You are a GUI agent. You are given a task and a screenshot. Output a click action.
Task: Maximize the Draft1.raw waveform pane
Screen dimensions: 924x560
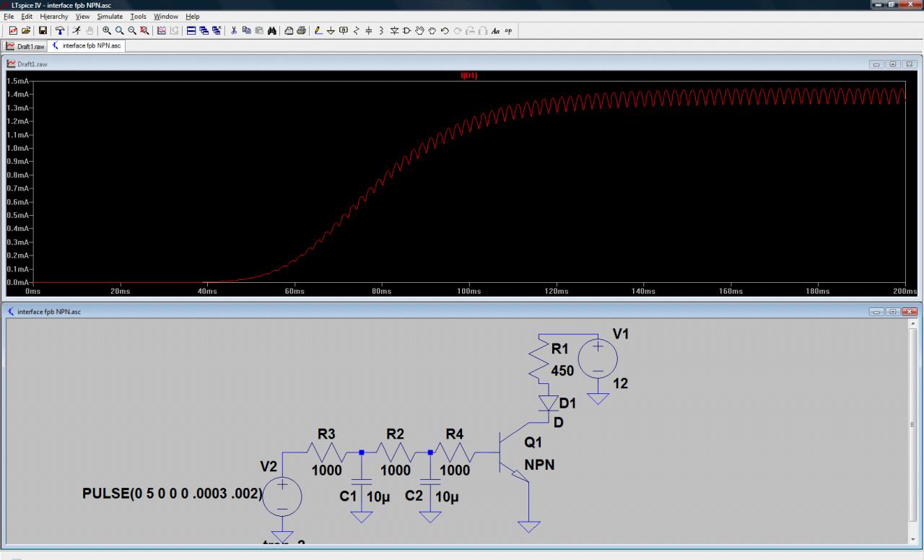click(894, 64)
